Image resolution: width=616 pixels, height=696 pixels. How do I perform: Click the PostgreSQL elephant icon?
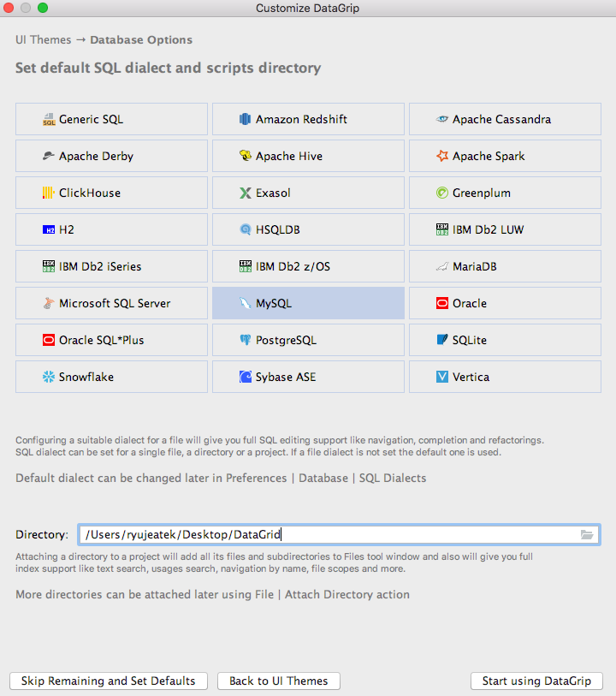246,341
